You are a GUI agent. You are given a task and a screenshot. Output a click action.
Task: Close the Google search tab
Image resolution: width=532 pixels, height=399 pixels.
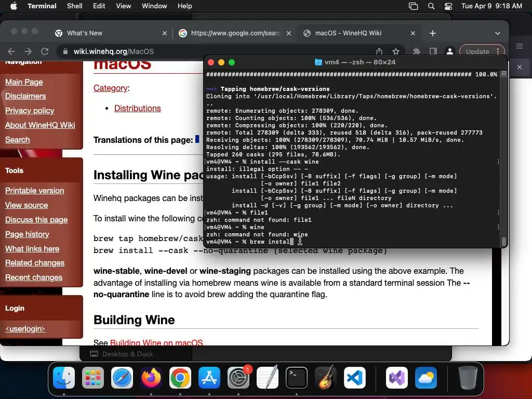[x=289, y=33]
